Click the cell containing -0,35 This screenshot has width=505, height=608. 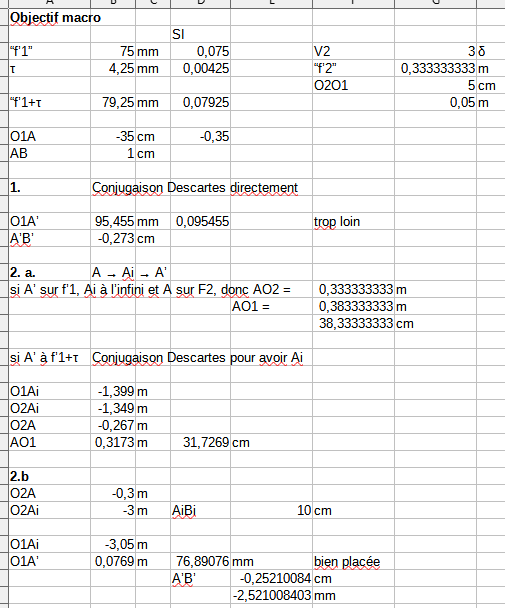(x=200, y=136)
